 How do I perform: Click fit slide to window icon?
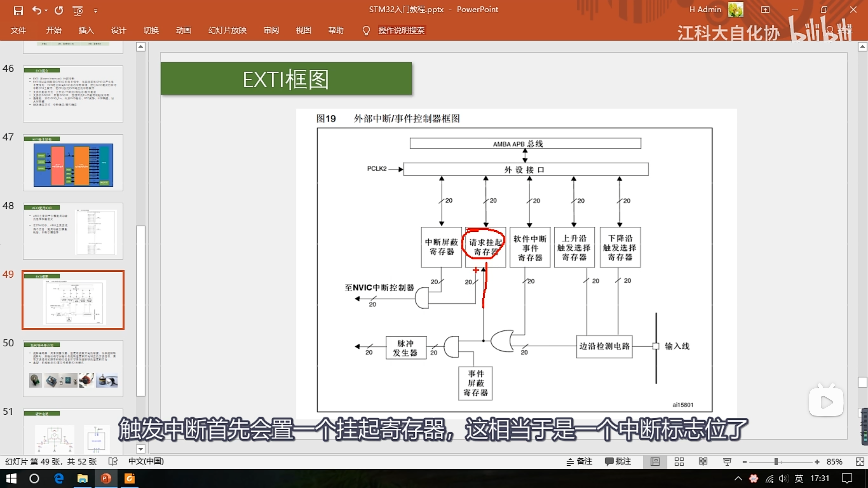pyautogui.click(x=860, y=462)
